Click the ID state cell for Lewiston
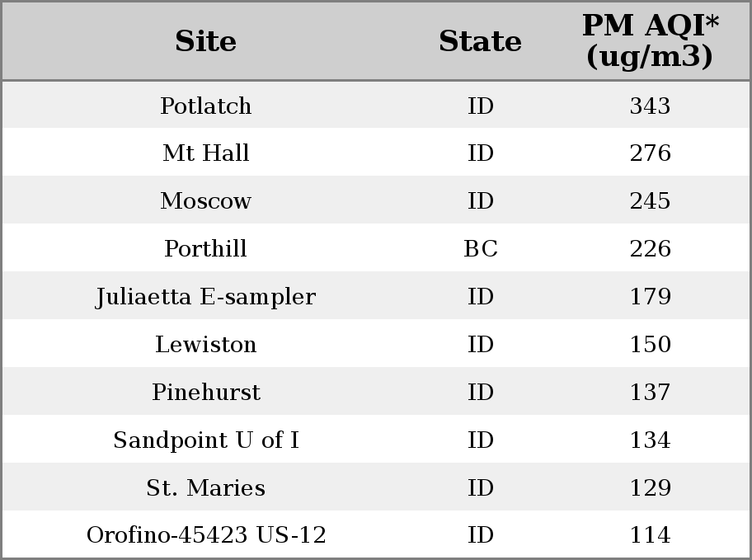Image resolution: width=752 pixels, height=560 pixels. point(481,344)
